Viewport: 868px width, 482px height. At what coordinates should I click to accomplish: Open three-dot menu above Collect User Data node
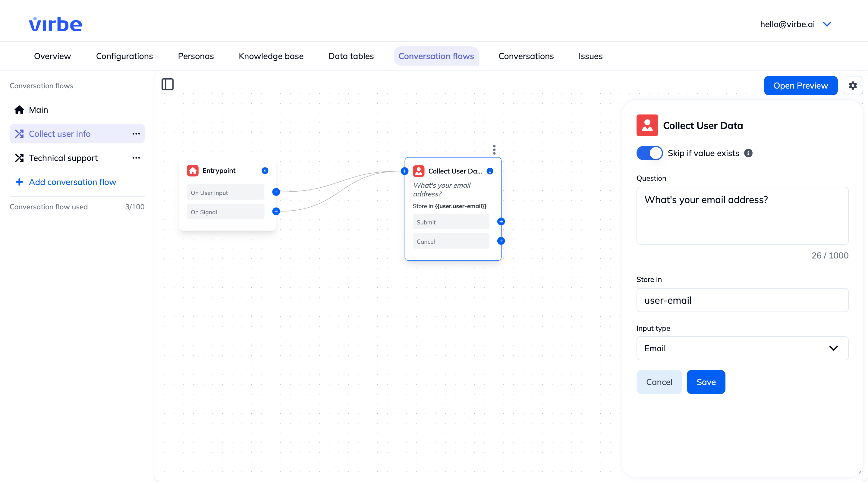point(494,149)
